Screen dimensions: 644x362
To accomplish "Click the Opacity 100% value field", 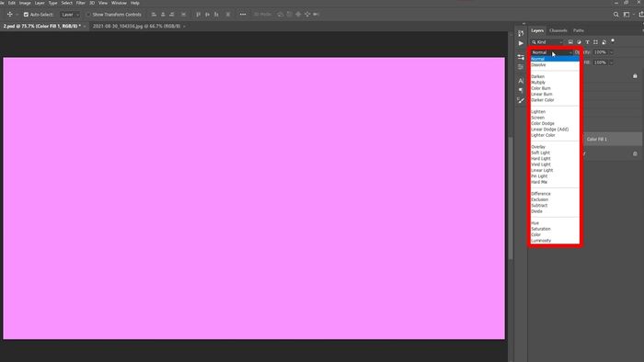I will [x=600, y=52].
